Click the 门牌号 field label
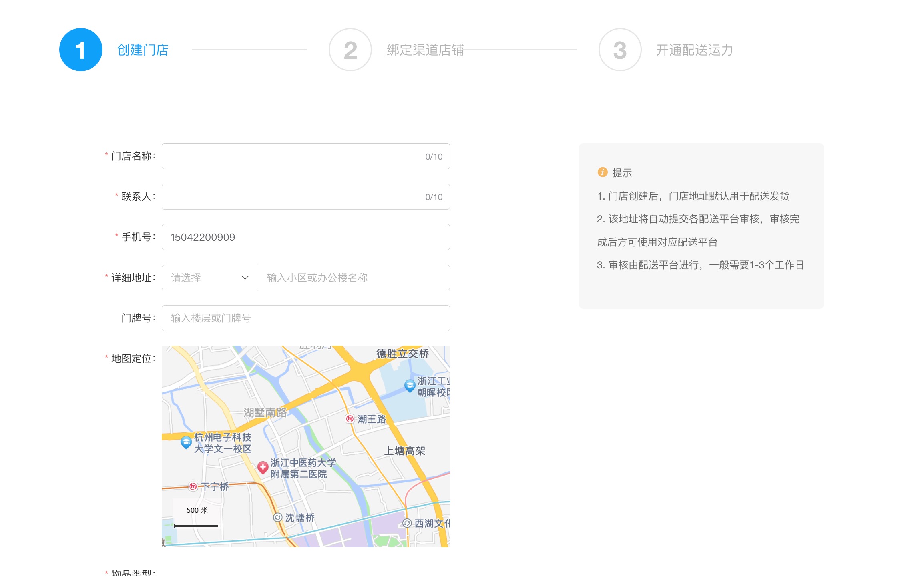924x576 pixels. click(x=138, y=318)
